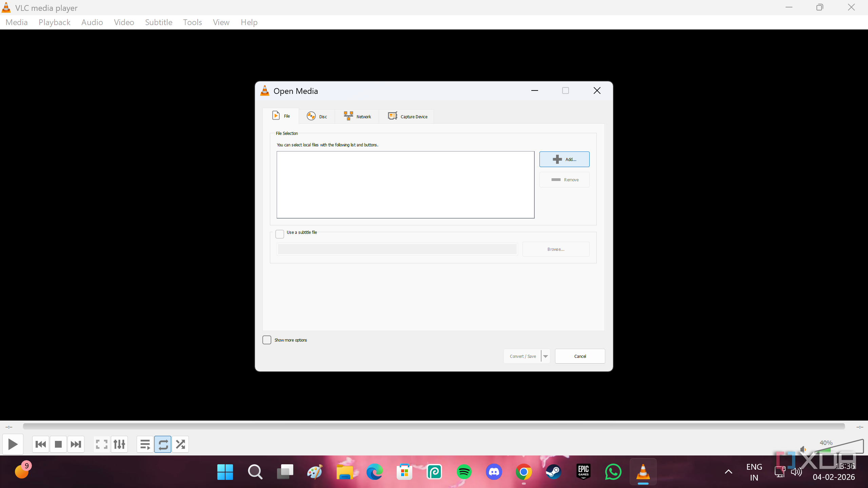
Task: Click the playback seek bar
Action: point(434,426)
